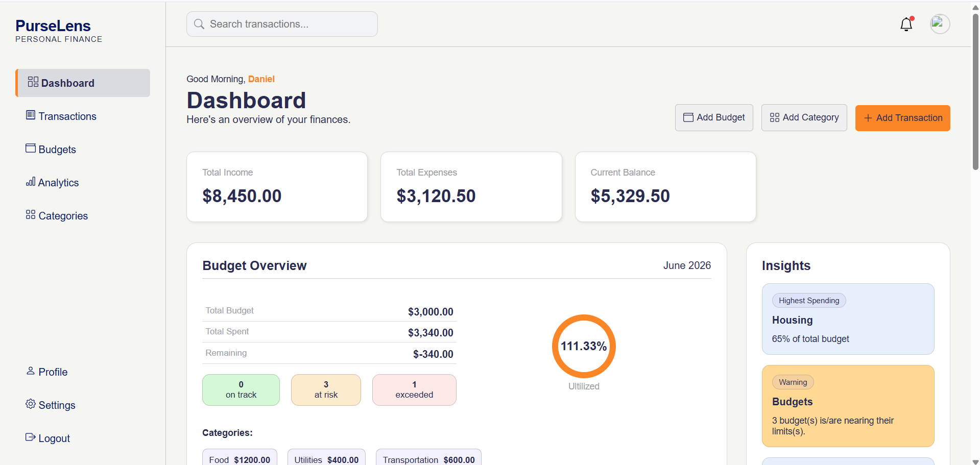
Task: Click the Logout exit icon
Action: 31,437
